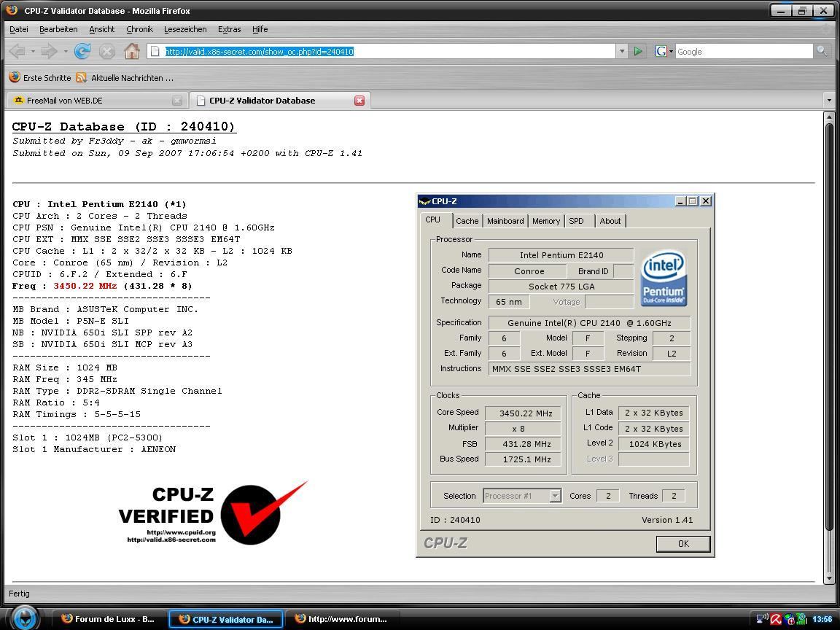840x630 pixels.
Task: Click the Bus Speed 1725.1 MHz value
Action: pyautogui.click(x=524, y=459)
